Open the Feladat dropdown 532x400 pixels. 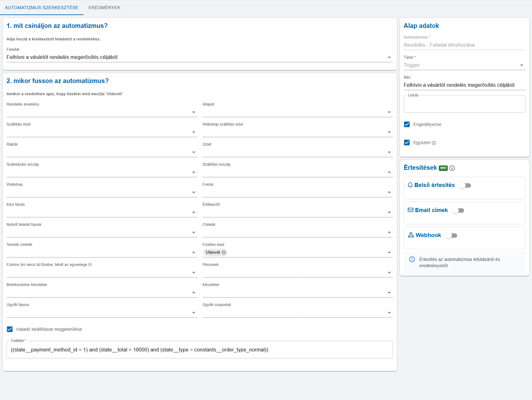(200, 57)
